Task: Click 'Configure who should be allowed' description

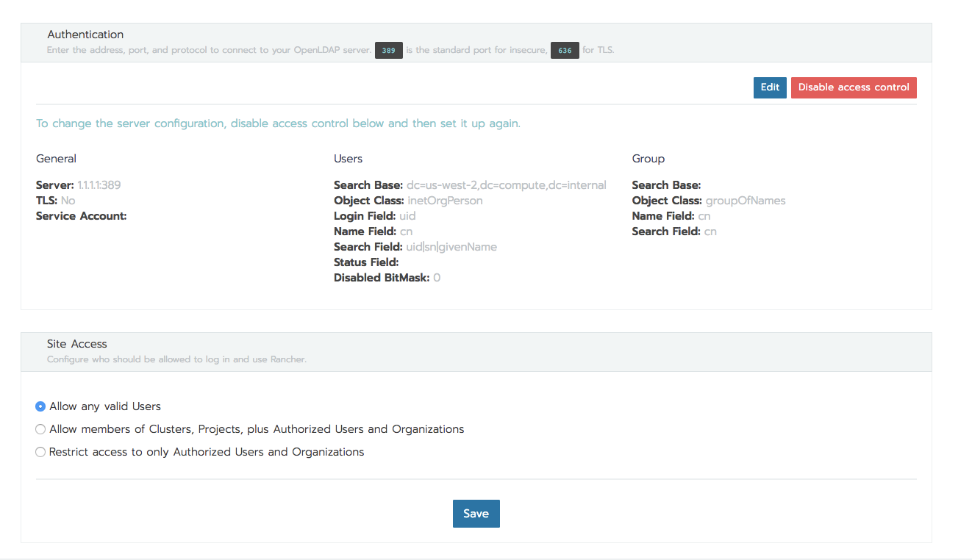Action: (176, 359)
